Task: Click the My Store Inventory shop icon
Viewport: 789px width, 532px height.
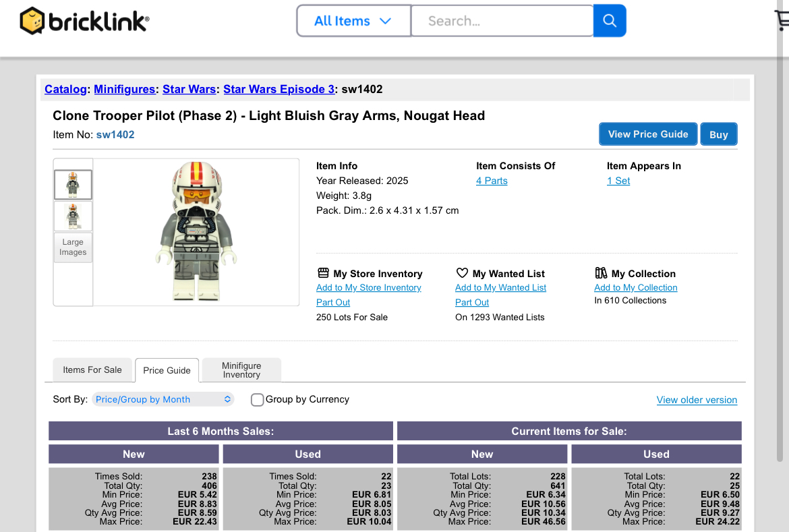Action: pyautogui.click(x=323, y=273)
